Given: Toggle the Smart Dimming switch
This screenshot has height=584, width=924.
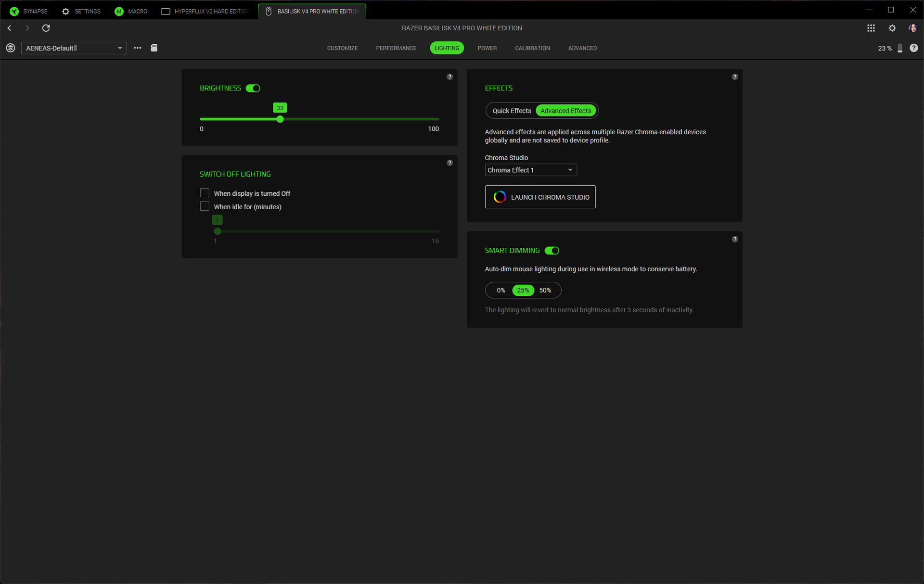Looking at the screenshot, I should click(x=552, y=251).
